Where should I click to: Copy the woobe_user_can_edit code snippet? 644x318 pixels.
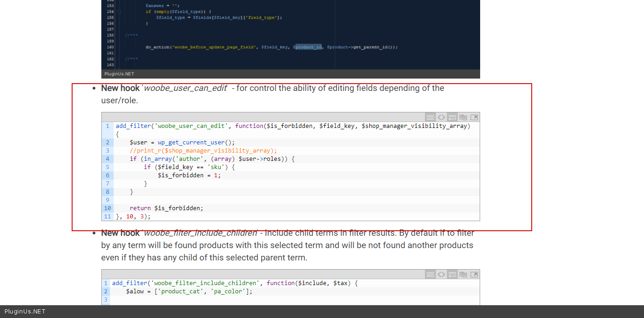pos(463,117)
